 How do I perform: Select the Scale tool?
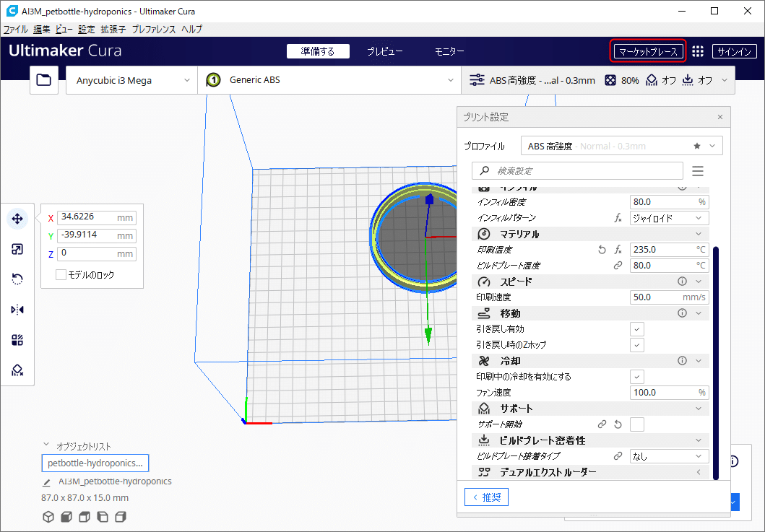point(17,249)
